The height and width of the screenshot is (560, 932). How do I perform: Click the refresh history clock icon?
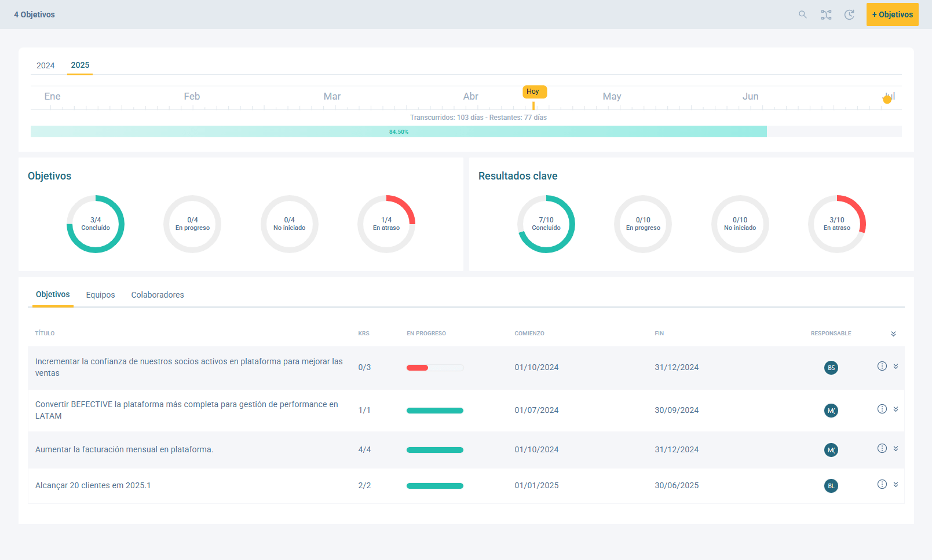pos(849,14)
